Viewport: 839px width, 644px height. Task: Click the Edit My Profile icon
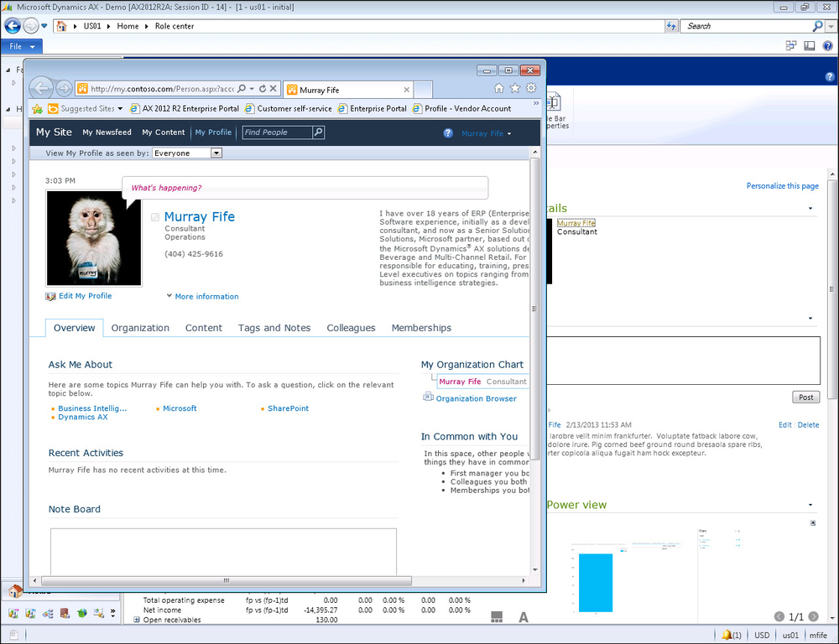tap(50, 296)
